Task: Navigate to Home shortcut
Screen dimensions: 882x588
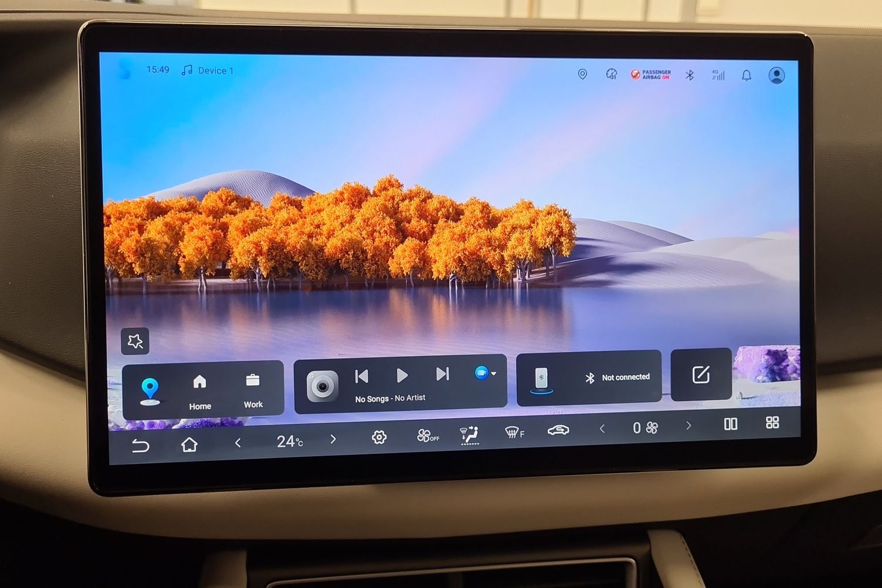Action: 200,392
